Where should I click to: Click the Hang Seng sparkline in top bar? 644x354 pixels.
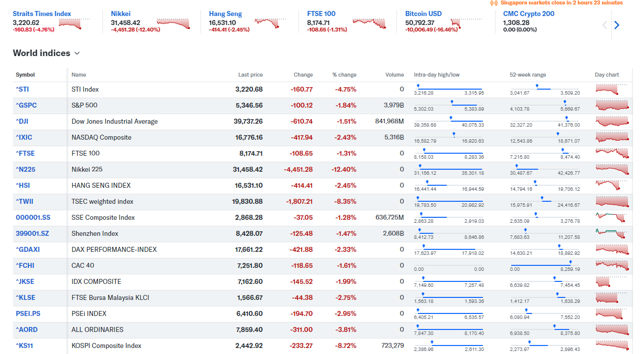(270, 23)
